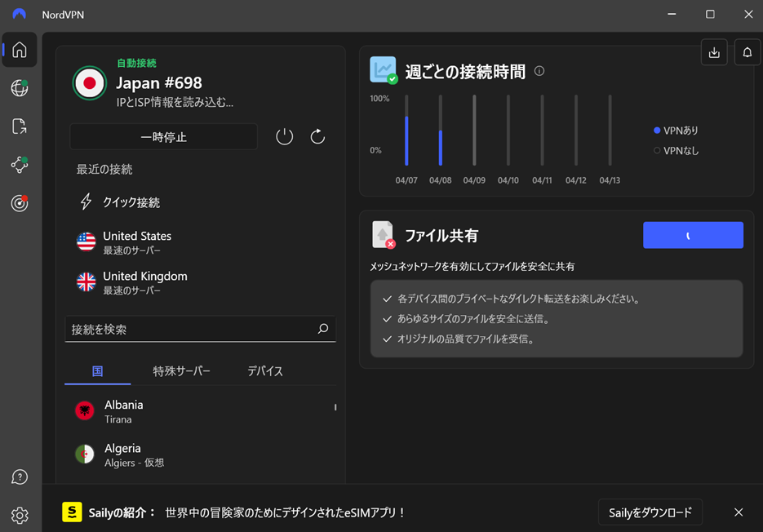Click the SailyをダウンロードI button

(650, 512)
